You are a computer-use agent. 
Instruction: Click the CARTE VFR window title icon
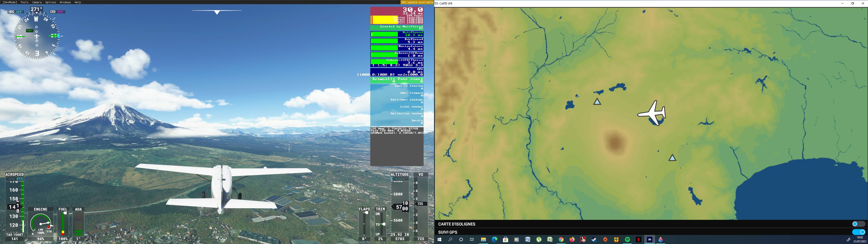(x=437, y=3)
